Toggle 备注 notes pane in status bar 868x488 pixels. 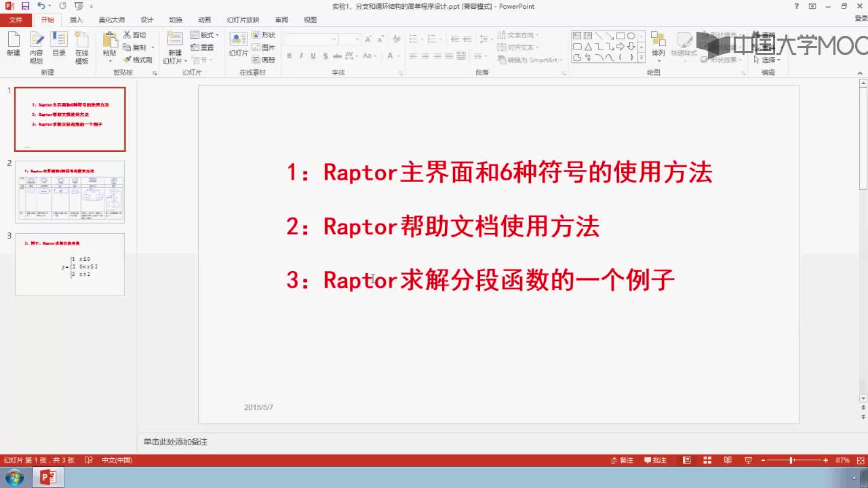click(621, 460)
